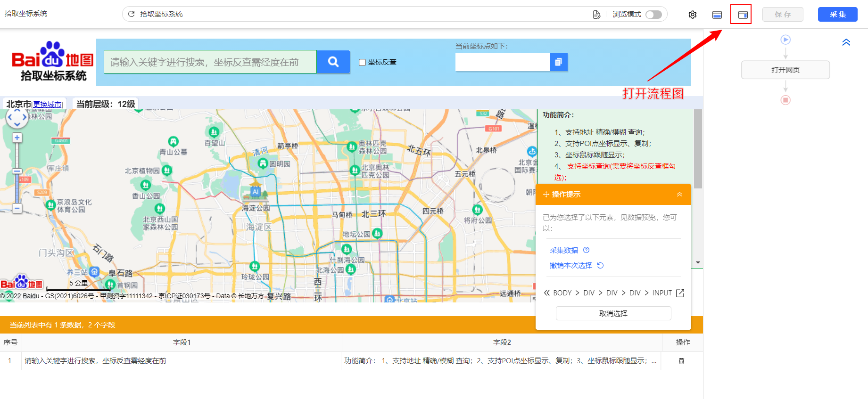Open settings gear icon
The height and width of the screenshot is (399, 868).
point(693,15)
